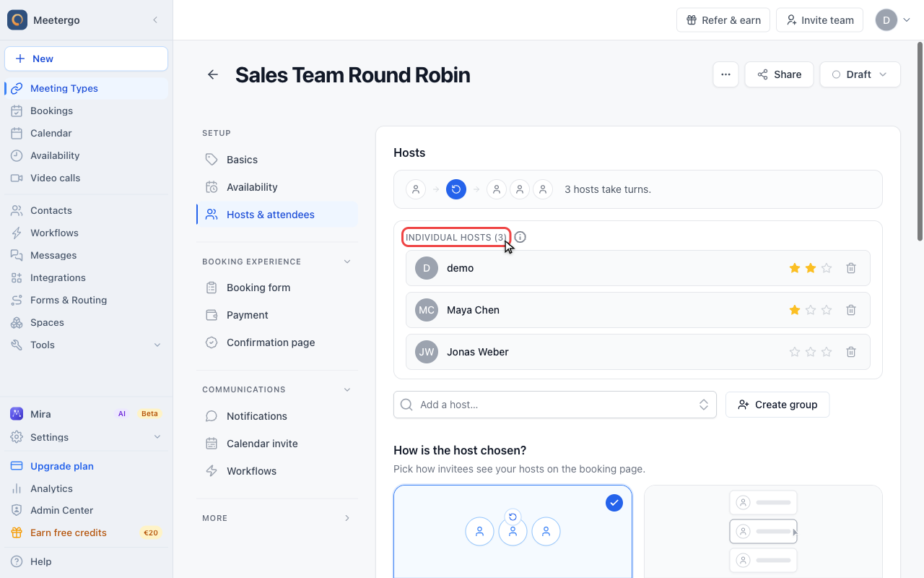Open Calendar in sidebar
This screenshot has height=578, width=924.
(86, 133)
